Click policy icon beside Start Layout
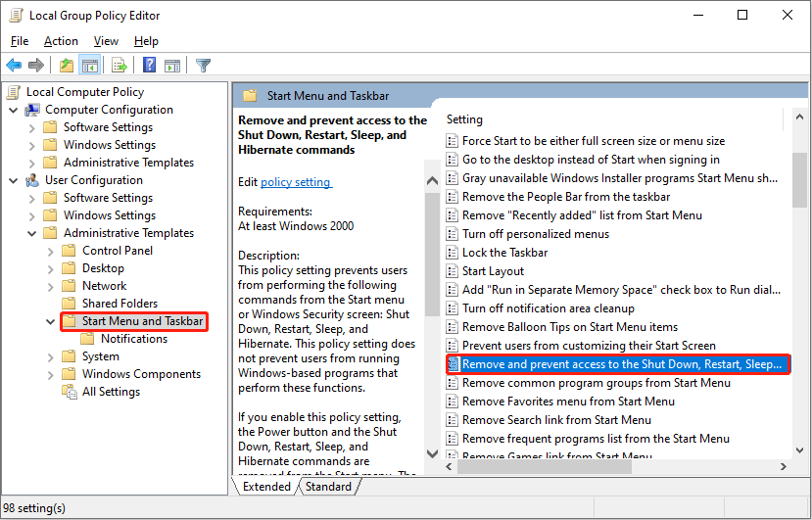Screen dimensions: 812x520 click(453, 271)
